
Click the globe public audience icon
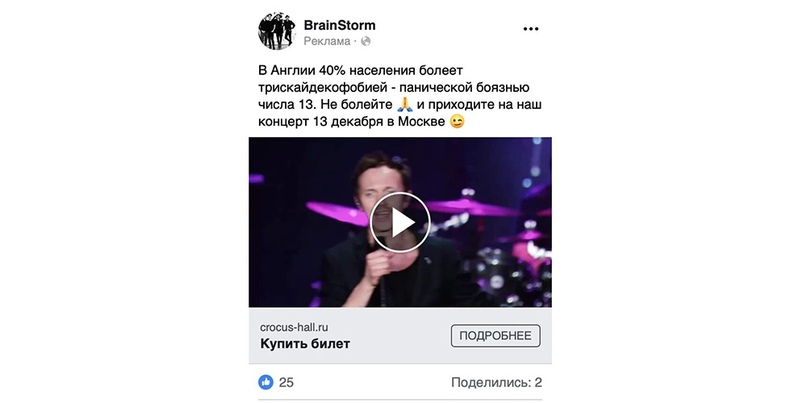tap(365, 41)
